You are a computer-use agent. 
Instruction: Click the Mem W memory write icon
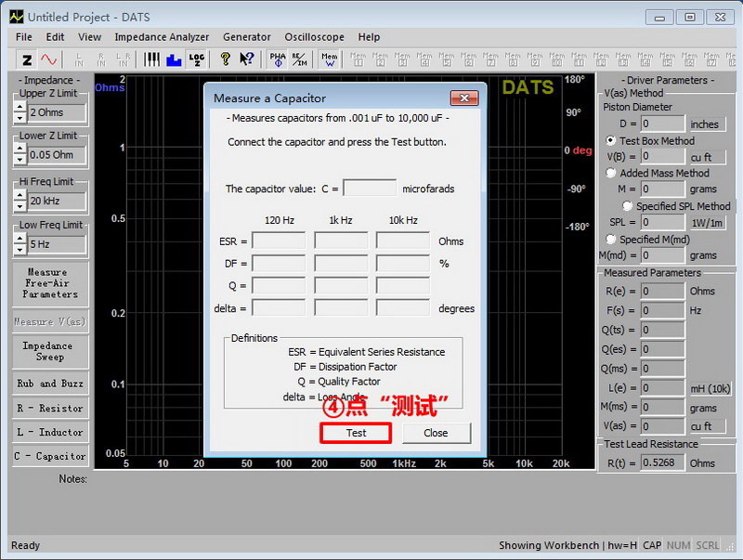pyautogui.click(x=330, y=59)
